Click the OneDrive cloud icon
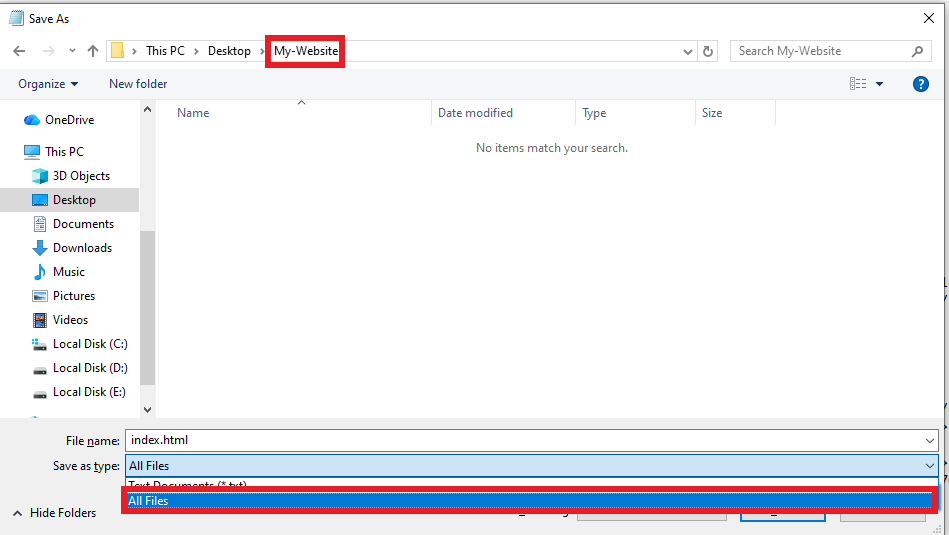The image size is (949, 535). click(x=31, y=120)
